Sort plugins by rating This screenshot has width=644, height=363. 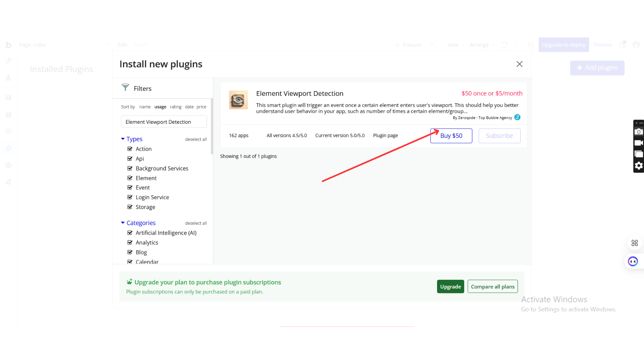(176, 107)
